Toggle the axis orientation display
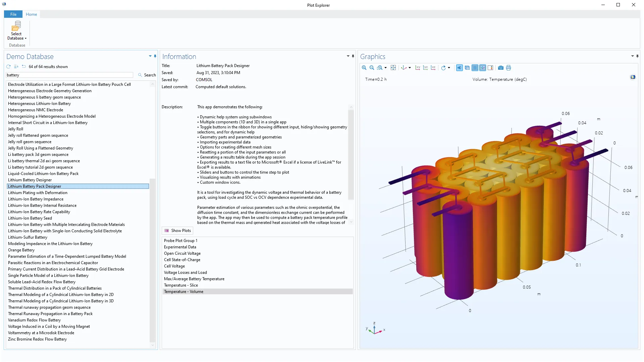 click(483, 68)
